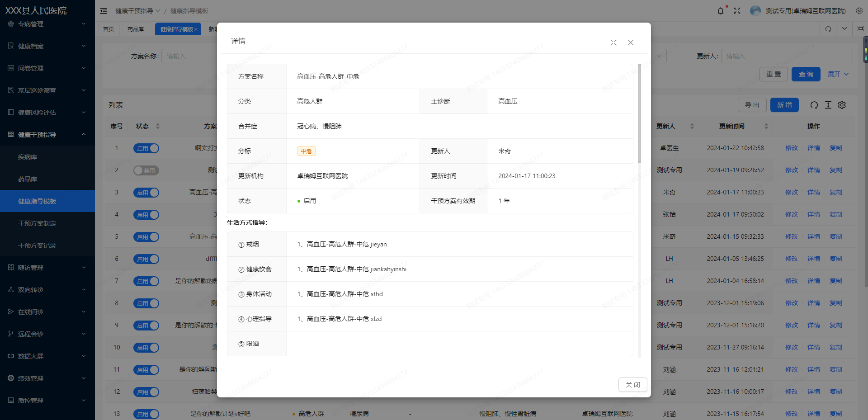The height and width of the screenshot is (420, 868).
Task: Expand search filters via 展开 chevron
Action: tap(837, 74)
